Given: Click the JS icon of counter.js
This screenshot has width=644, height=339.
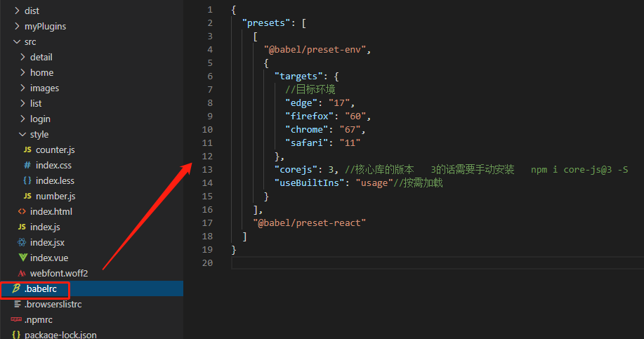Looking at the screenshot, I should pos(27,149).
